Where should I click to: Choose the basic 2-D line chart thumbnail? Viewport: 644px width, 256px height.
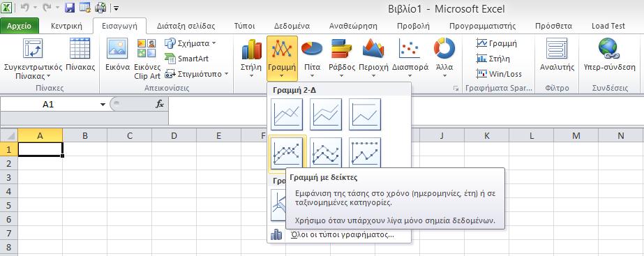point(287,114)
